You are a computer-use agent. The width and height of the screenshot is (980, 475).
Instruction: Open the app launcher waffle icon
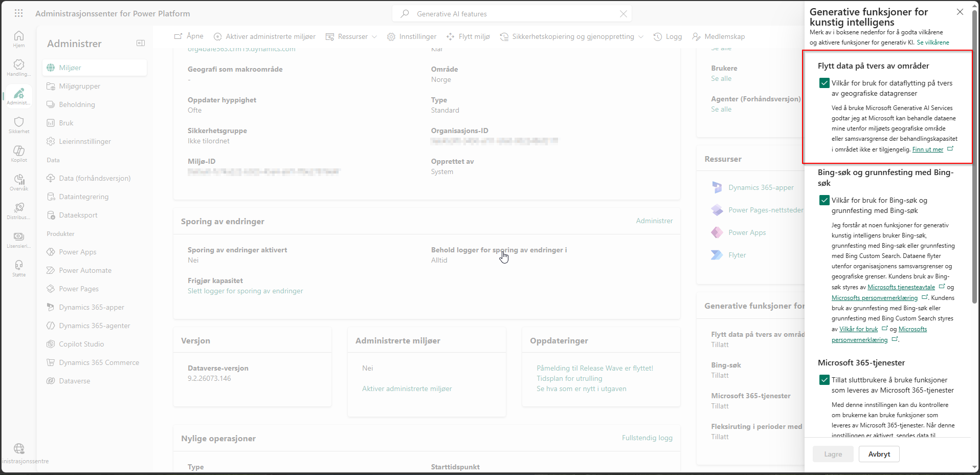click(19, 13)
